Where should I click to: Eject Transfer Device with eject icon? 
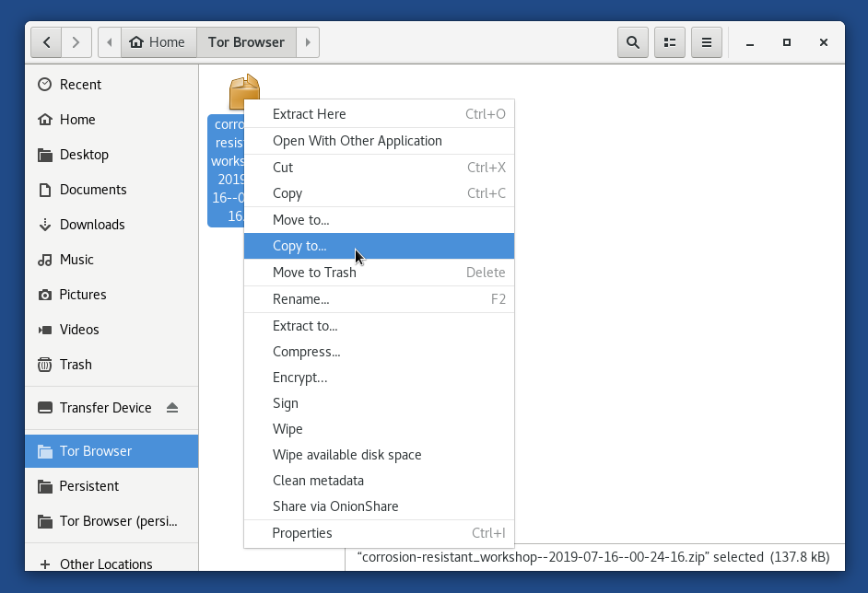(172, 408)
